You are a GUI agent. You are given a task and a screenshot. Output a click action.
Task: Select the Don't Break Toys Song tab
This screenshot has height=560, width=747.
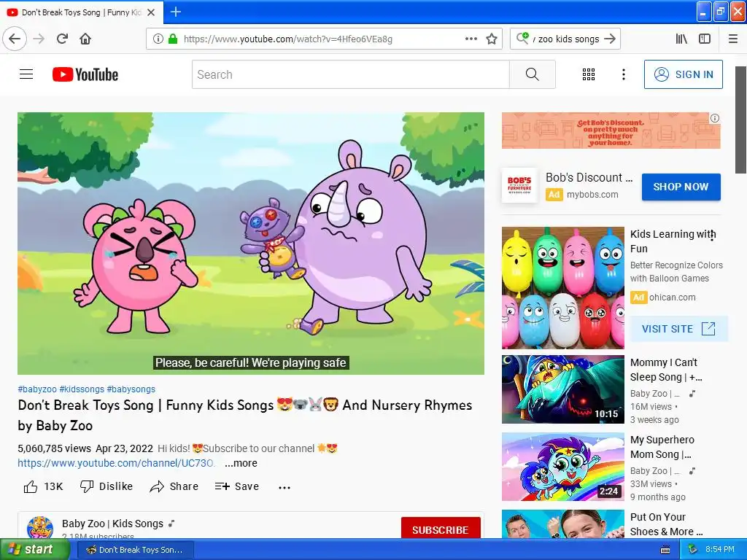82,12
